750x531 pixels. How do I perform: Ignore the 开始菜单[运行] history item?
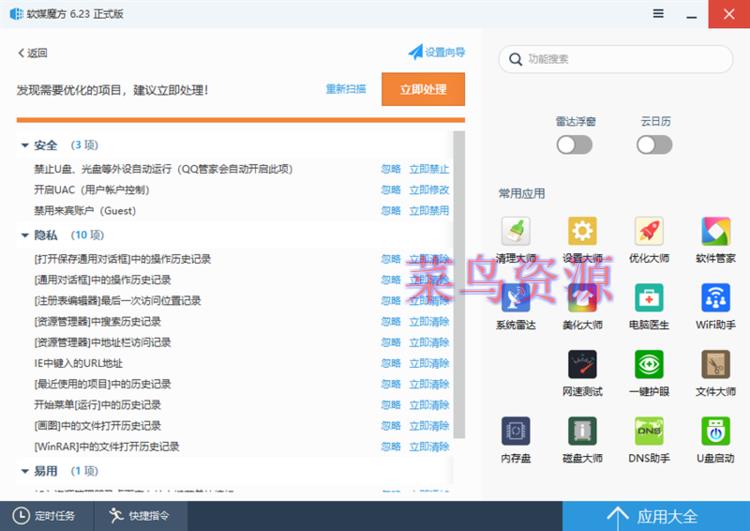[x=391, y=405]
